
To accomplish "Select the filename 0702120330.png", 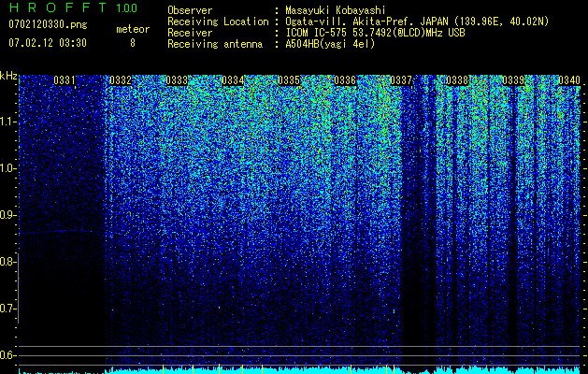I will click(48, 24).
